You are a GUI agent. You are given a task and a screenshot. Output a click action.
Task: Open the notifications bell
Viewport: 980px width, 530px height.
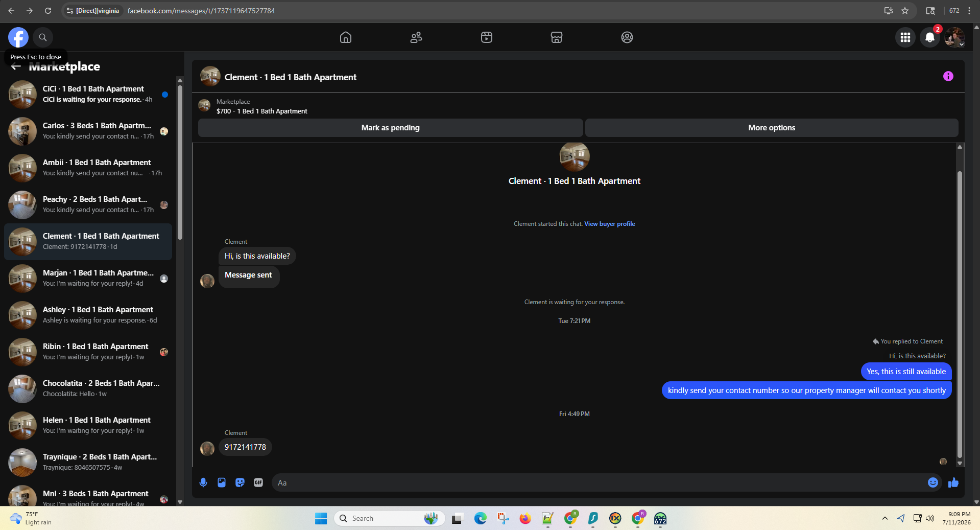click(930, 37)
